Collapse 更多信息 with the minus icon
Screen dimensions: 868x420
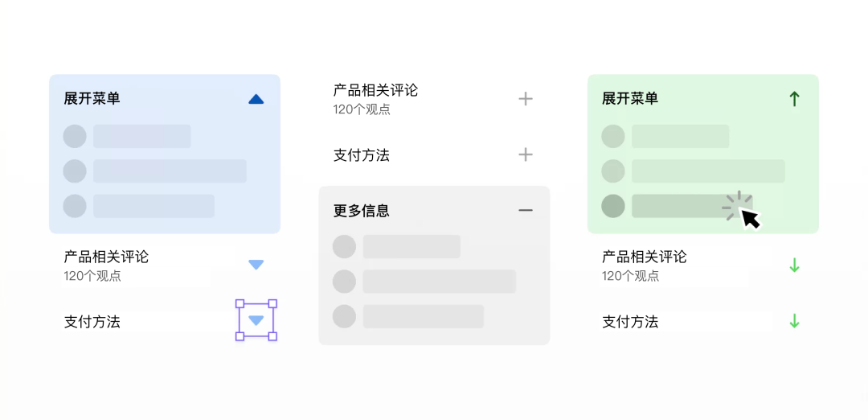click(526, 211)
